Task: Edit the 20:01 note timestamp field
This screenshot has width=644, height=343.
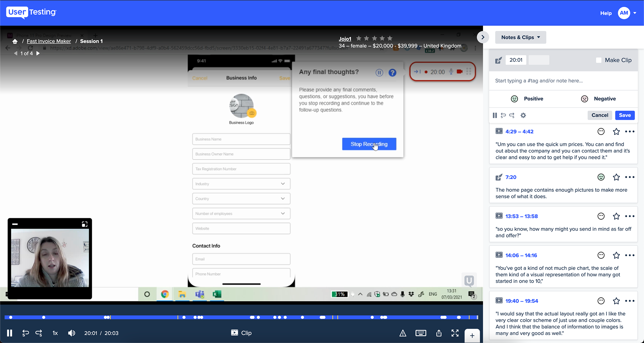Action: 516,60
